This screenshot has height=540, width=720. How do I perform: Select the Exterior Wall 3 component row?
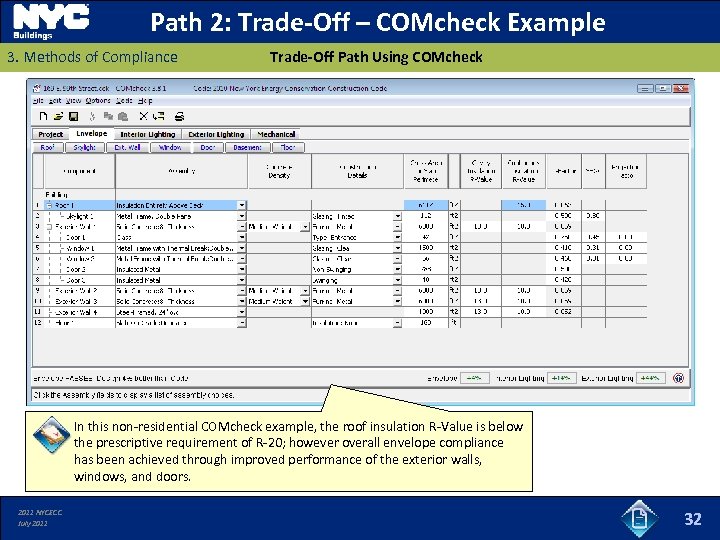(77, 301)
